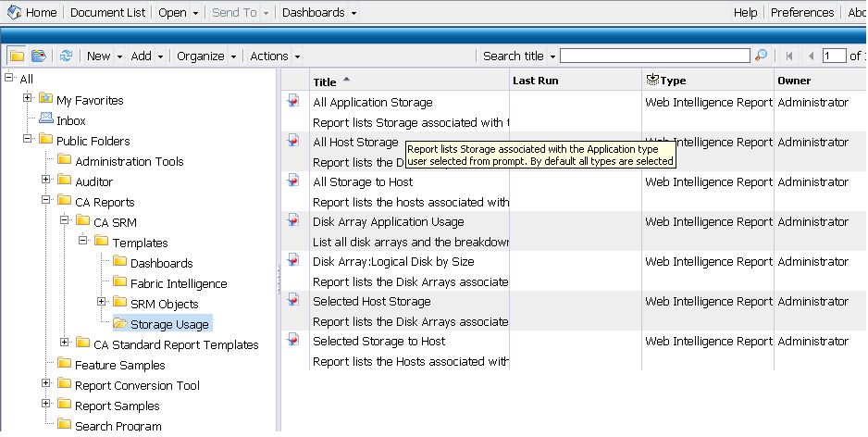Click the magnifier search icon
Viewport: 868px width, 437px height.
click(x=762, y=56)
